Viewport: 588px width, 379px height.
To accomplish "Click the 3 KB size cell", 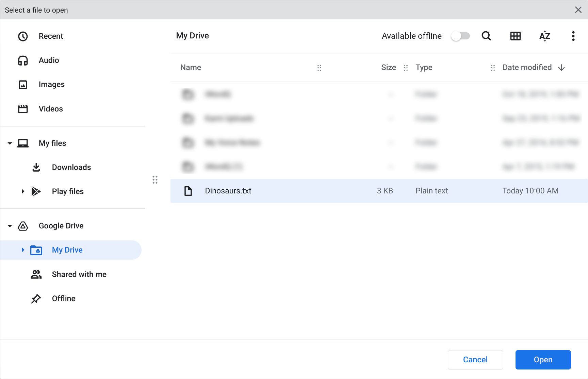I will pos(385,191).
